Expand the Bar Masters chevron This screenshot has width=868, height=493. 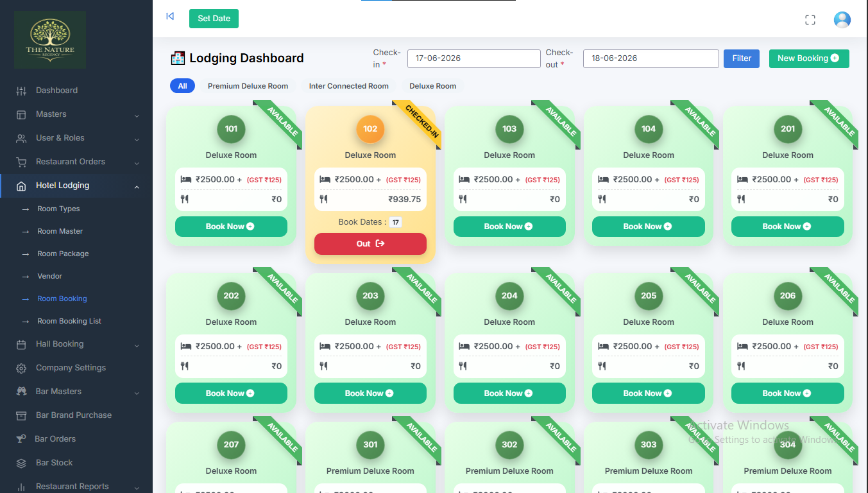point(137,392)
